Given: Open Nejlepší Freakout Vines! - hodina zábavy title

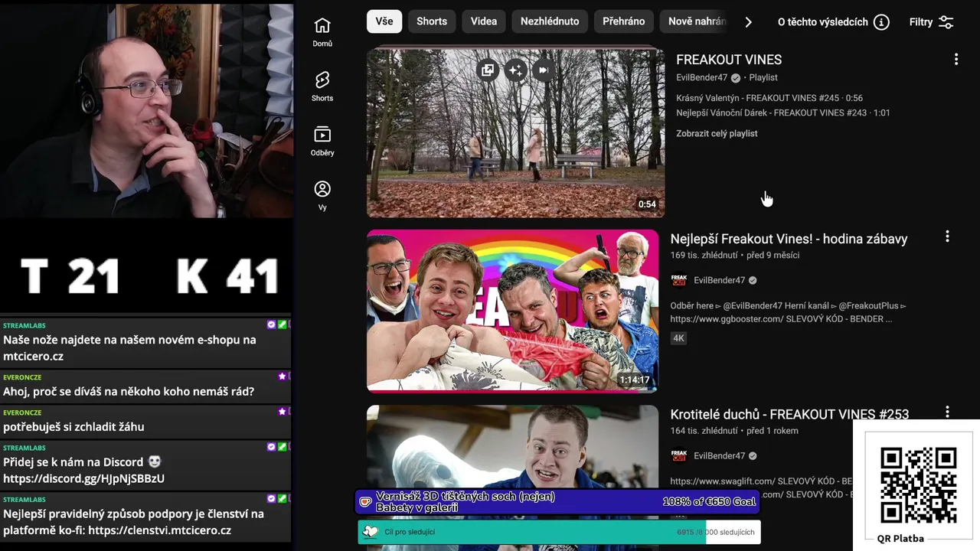Looking at the screenshot, I should (789, 239).
